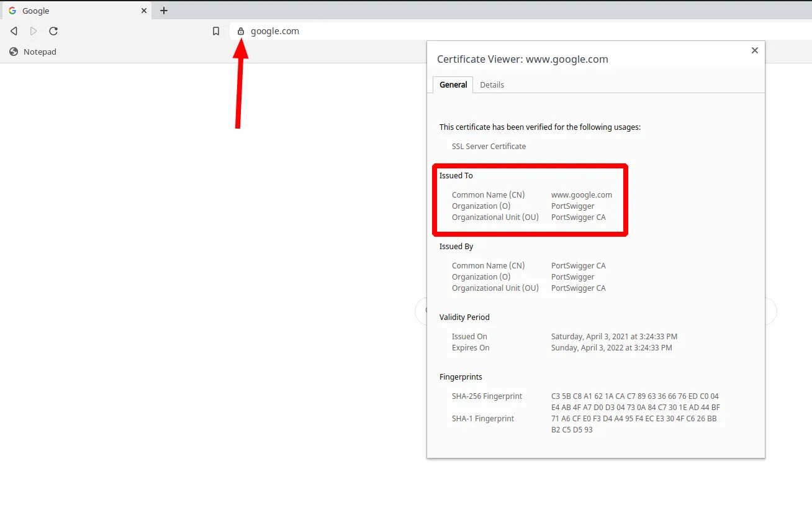Open a new tab with the plus icon
This screenshot has height=507, width=812.
[164, 11]
